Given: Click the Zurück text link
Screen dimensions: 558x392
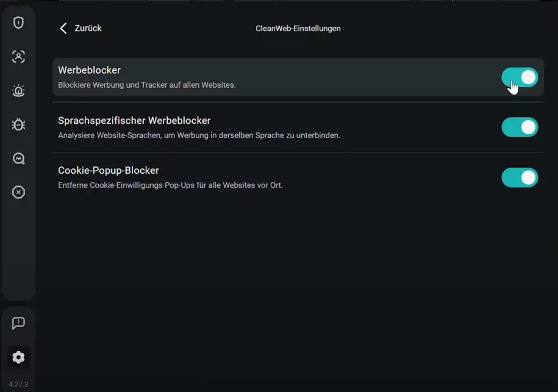Looking at the screenshot, I should [x=88, y=28].
